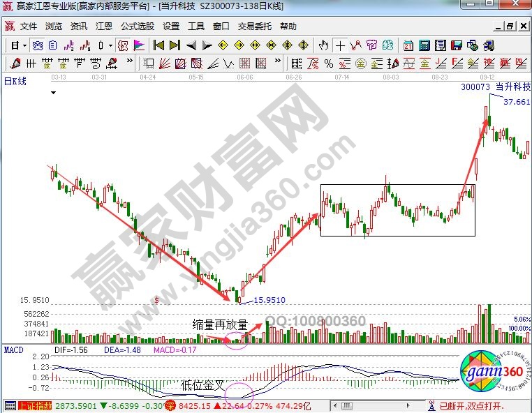Image resolution: width=532 pixels, height=413 pixels.
Task: Select the hand pan tool
Action: pyautogui.click(x=323, y=45)
